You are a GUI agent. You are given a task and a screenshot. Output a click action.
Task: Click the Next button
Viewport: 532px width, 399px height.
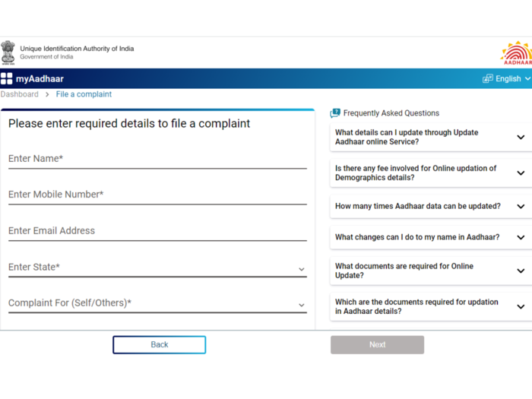pyautogui.click(x=377, y=345)
